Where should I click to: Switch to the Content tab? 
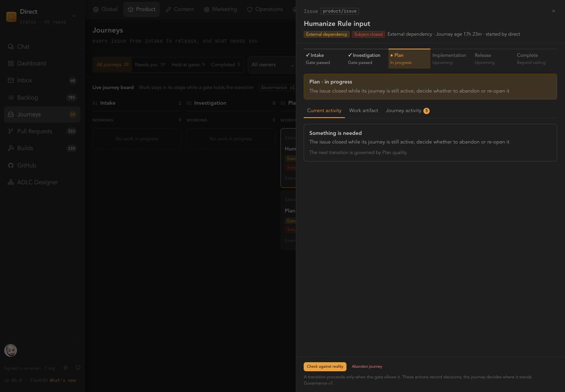(x=180, y=9)
